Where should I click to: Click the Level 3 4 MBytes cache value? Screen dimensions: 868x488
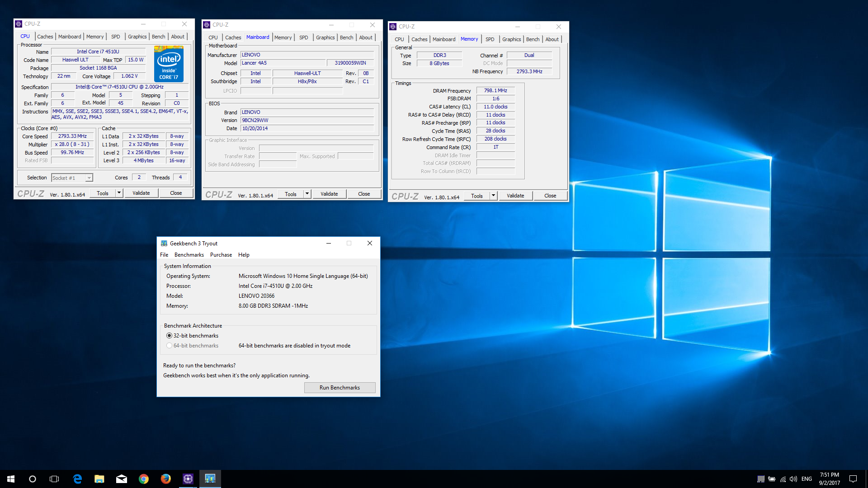[x=144, y=160]
